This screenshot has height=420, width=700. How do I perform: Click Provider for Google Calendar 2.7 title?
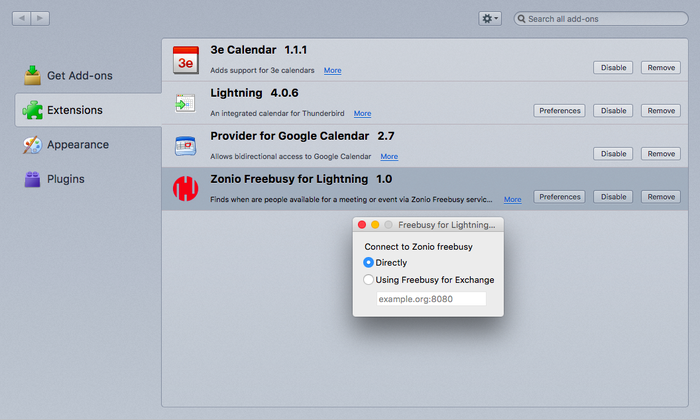pos(302,136)
